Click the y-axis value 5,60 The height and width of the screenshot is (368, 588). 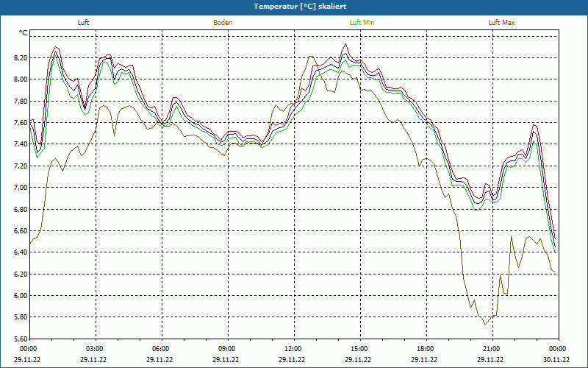point(21,339)
